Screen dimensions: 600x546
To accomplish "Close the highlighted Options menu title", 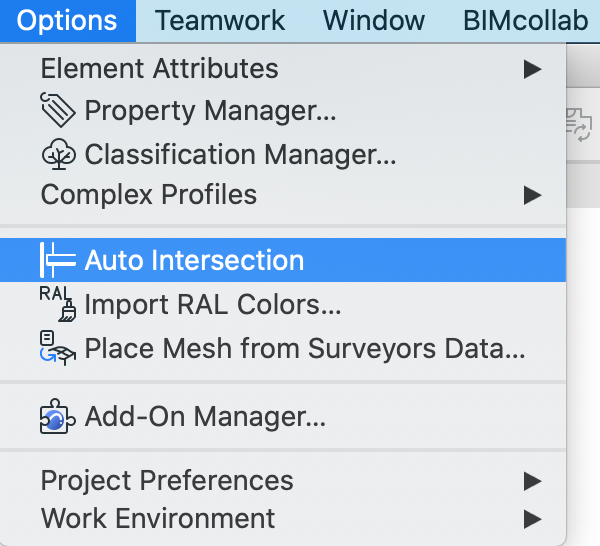I will [67, 21].
